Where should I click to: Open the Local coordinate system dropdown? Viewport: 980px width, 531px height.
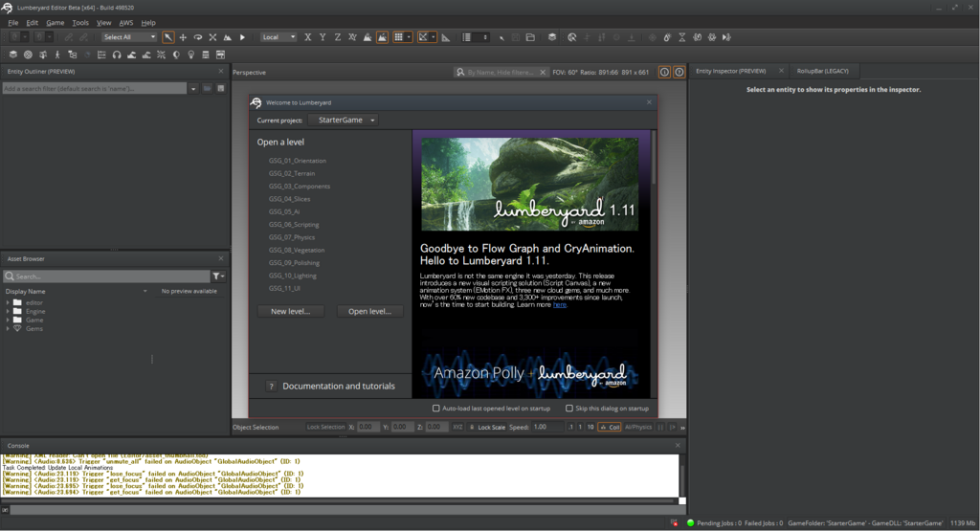pyautogui.click(x=278, y=37)
